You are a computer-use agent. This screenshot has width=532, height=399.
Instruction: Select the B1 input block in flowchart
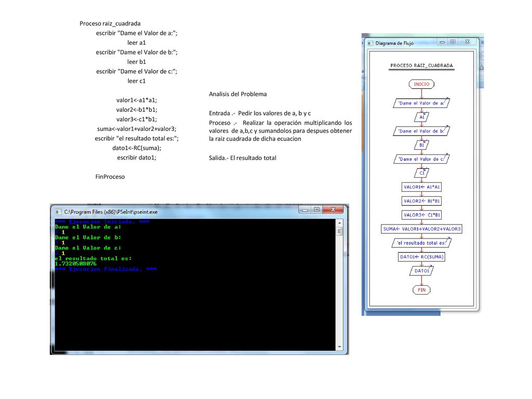[422, 145]
